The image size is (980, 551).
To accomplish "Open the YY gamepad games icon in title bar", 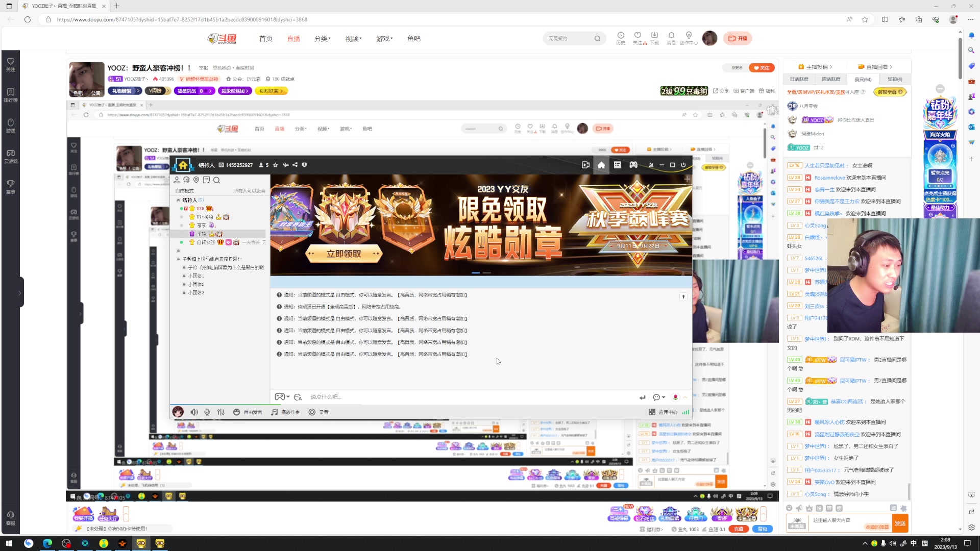I will click(x=633, y=165).
